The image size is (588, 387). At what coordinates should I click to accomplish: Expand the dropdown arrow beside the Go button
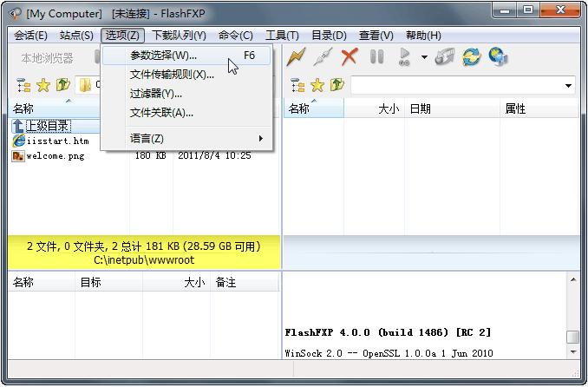(424, 58)
